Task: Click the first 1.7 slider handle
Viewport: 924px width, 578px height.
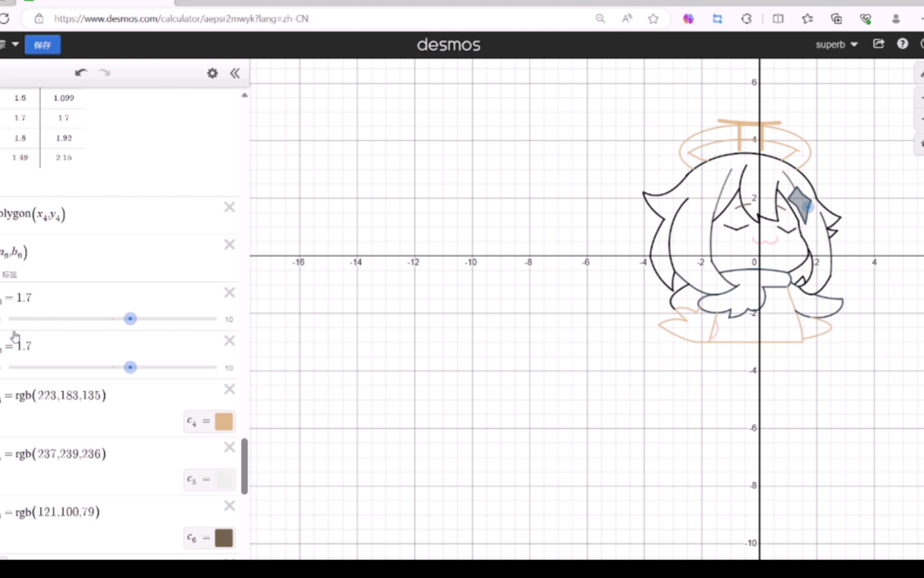Action: click(130, 319)
